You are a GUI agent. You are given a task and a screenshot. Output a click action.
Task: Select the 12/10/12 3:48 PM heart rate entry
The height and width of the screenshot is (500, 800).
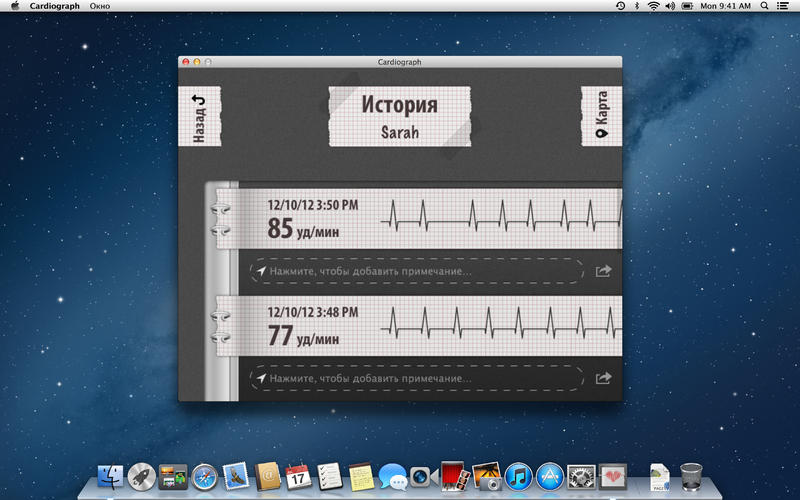pos(419,326)
